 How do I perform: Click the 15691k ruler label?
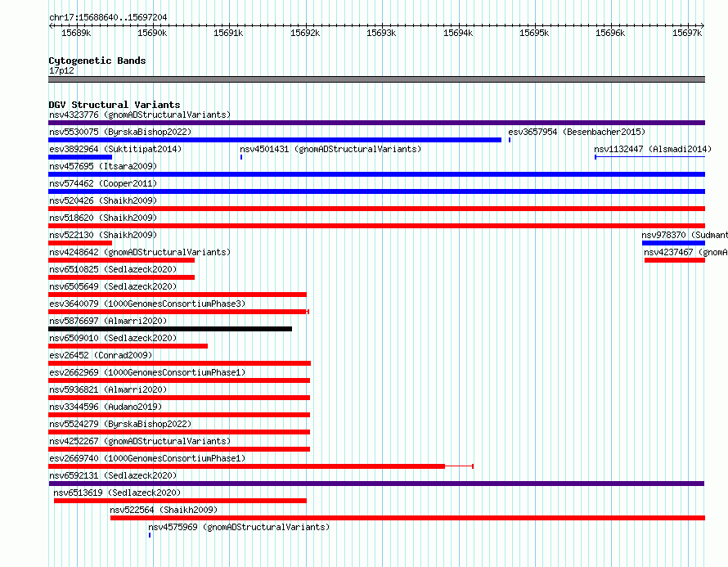(x=228, y=33)
